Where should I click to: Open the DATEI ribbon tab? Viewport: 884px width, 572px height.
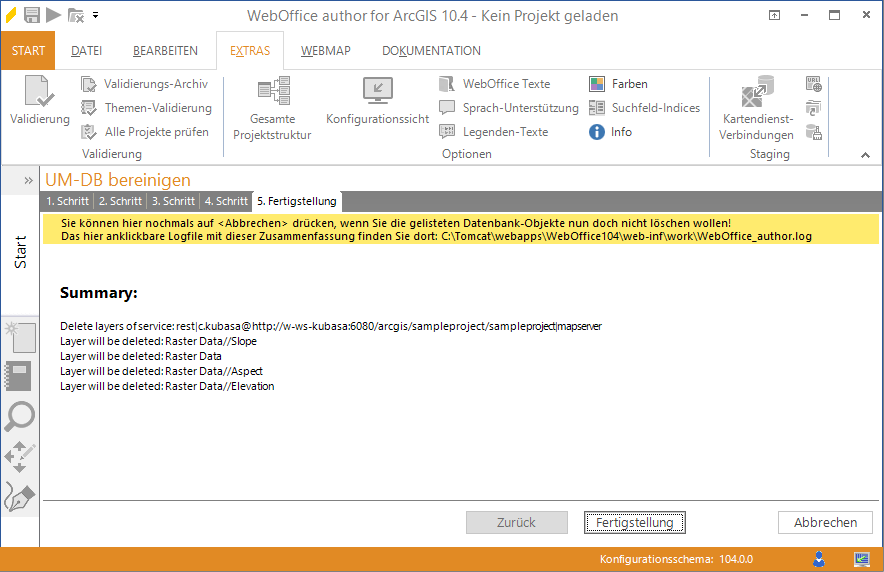coord(86,51)
